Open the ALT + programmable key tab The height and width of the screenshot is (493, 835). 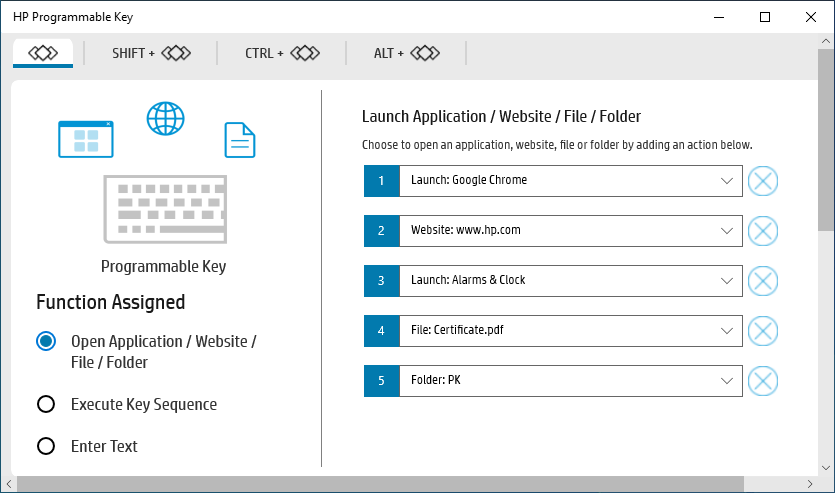click(x=406, y=53)
